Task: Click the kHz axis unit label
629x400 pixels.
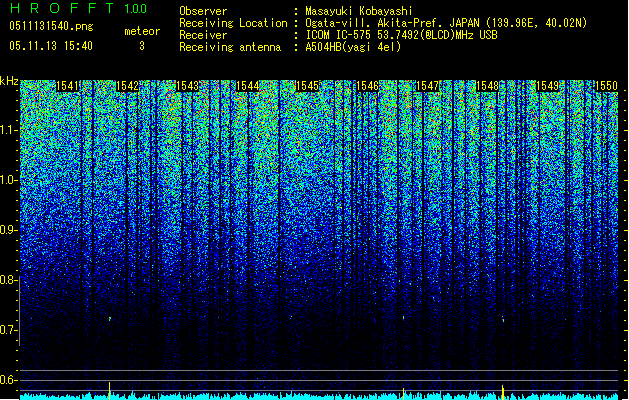Action: click(9, 81)
